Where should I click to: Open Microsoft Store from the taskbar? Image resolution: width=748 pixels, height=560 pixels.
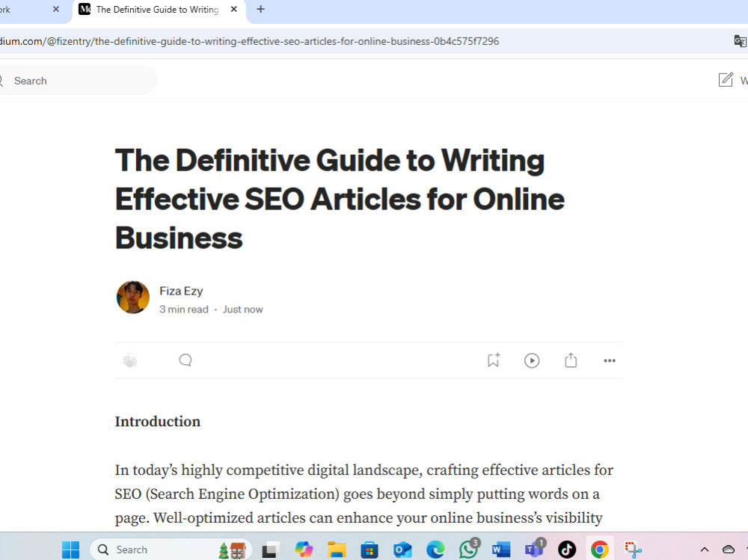pos(370,550)
